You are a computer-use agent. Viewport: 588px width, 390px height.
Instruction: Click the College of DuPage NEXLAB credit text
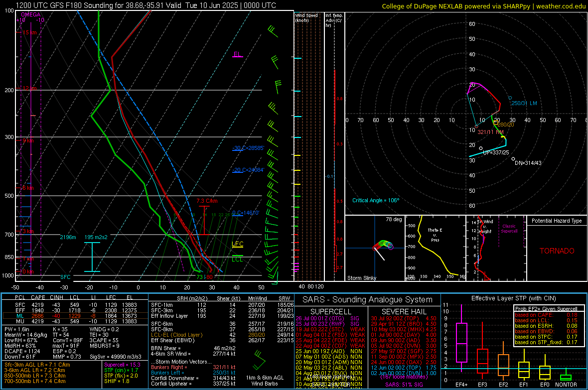(483, 6)
